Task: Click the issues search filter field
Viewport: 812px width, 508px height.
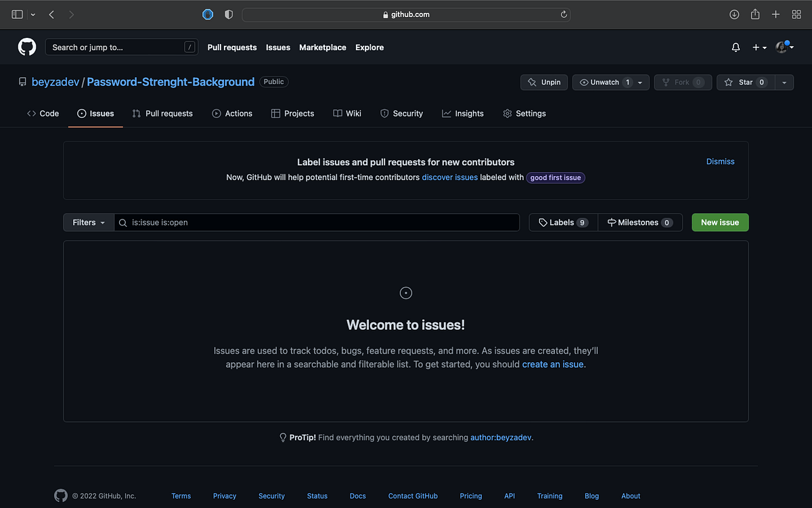Action: coord(317,222)
